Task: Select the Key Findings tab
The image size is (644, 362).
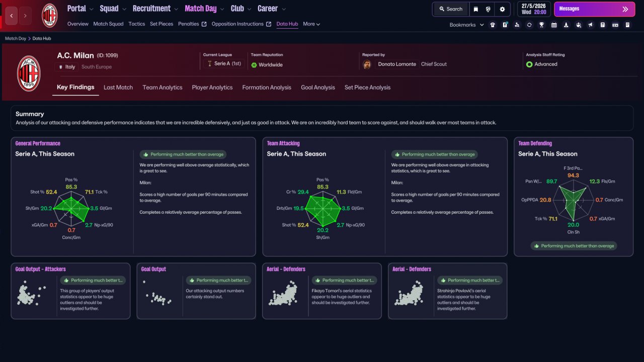Action: [75, 87]
